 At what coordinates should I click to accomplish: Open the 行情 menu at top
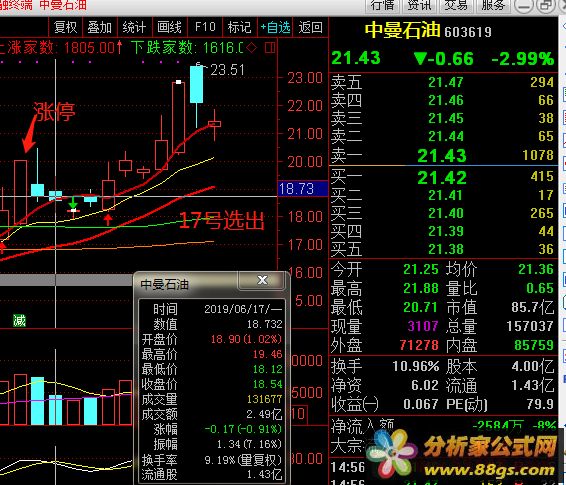[x=383, y=5]
